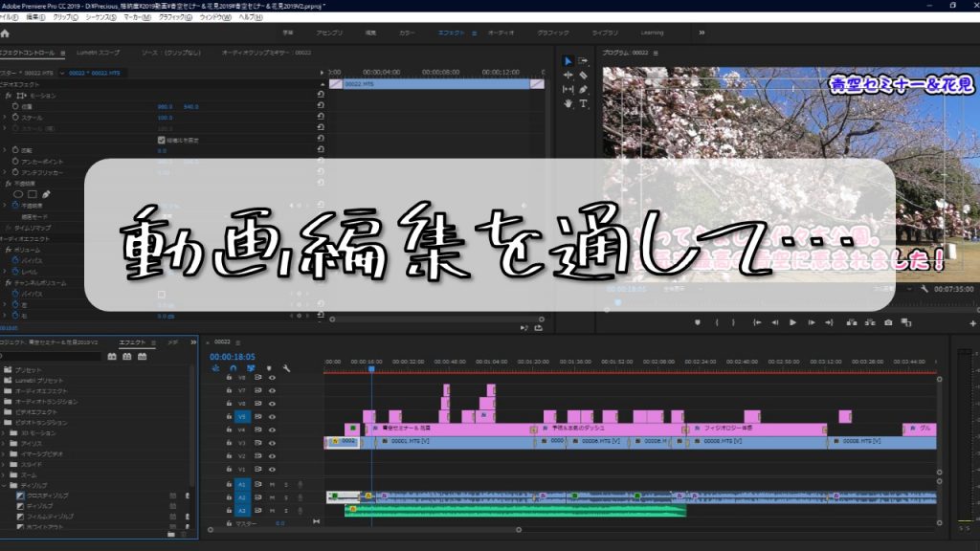The height and width of the screenshot is (551, 980).
Task: Step forward one frame in Program monitor
Action: coord(812,322)
